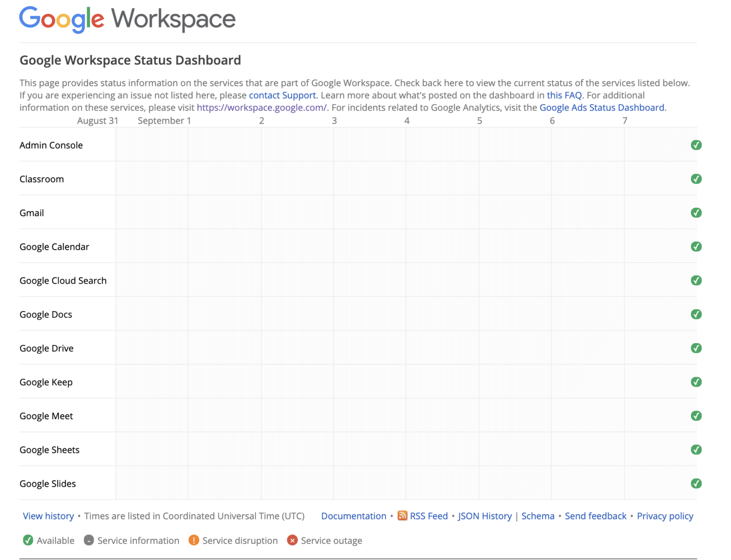Open this FAQ link

564,95
